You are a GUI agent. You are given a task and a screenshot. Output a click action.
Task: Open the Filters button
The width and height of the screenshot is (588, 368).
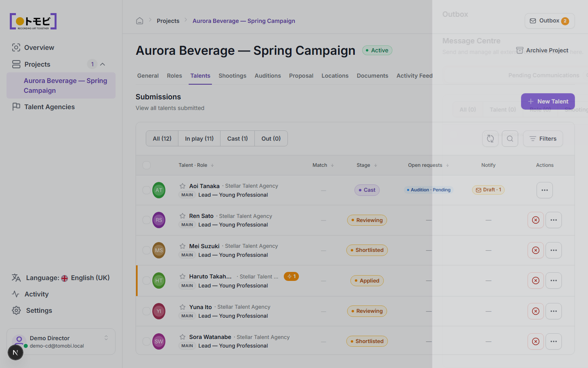tap(543, 139)
